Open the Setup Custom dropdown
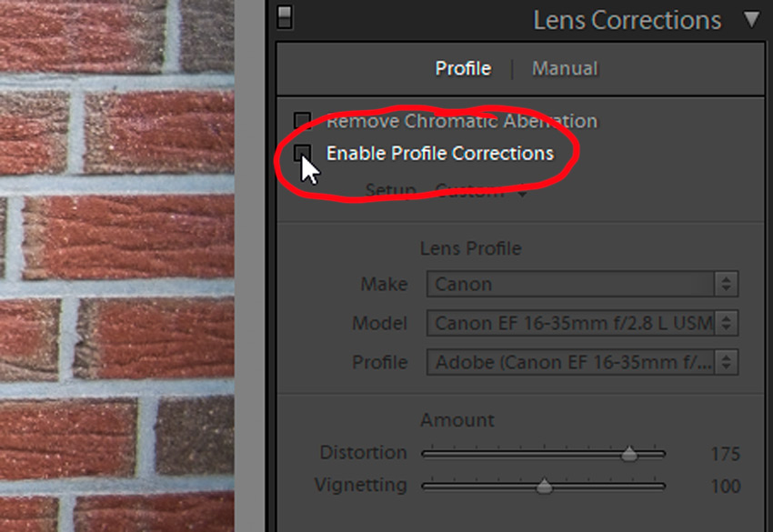Image resolution: width=773 pixels, height=532 pixels. (480, 191)
